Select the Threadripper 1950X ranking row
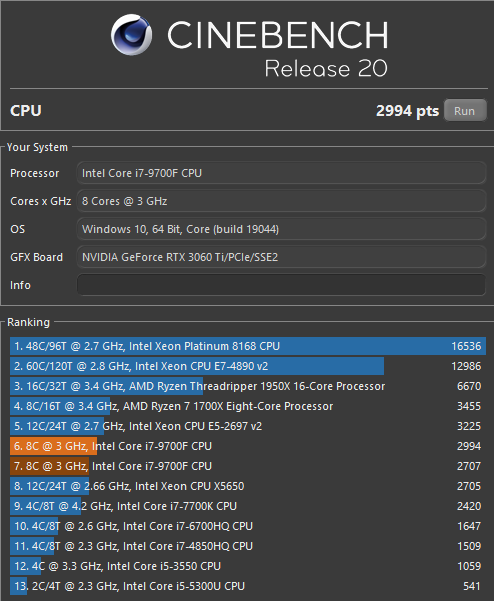Screen dimensions: 494x601 (x=248, y=386)
